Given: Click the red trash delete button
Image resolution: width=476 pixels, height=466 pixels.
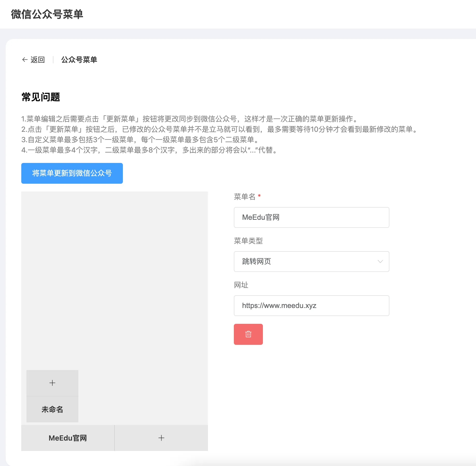Looking at the screenshot, I should [x=248, y=334].
